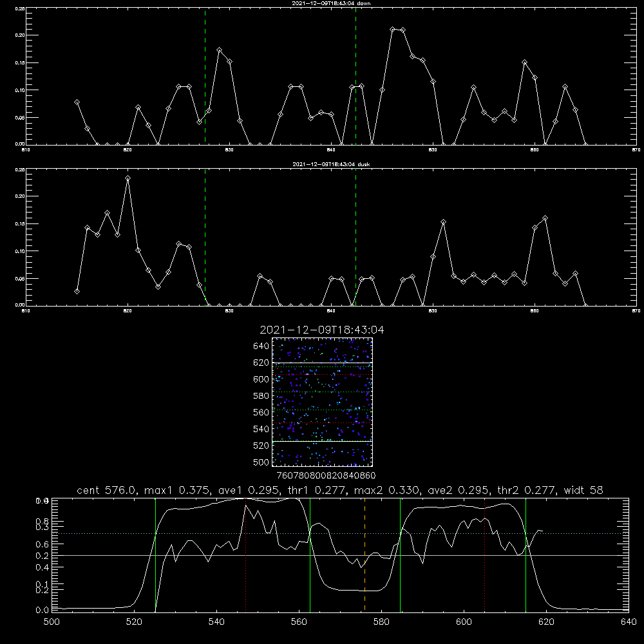This screenshot has height=644, width=644.
Task: Click the 'cent 576.0' value in stats header
Action: (106, 490)
